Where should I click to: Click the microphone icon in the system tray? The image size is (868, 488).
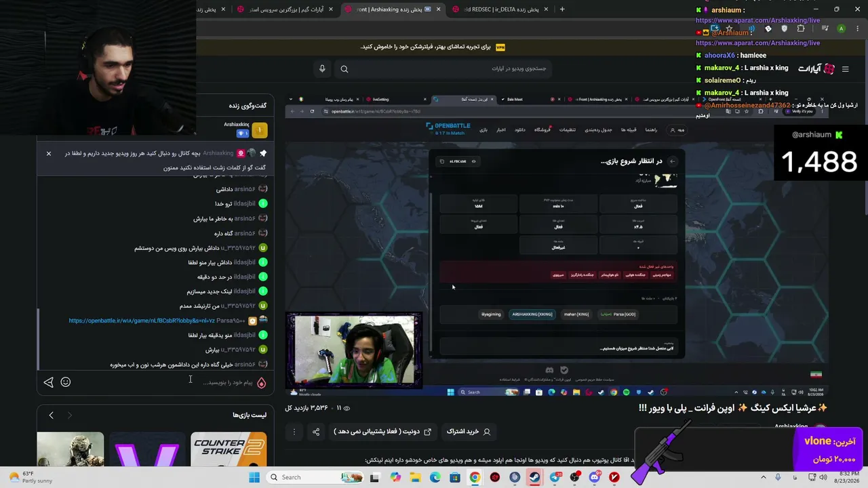click(778, 477)
